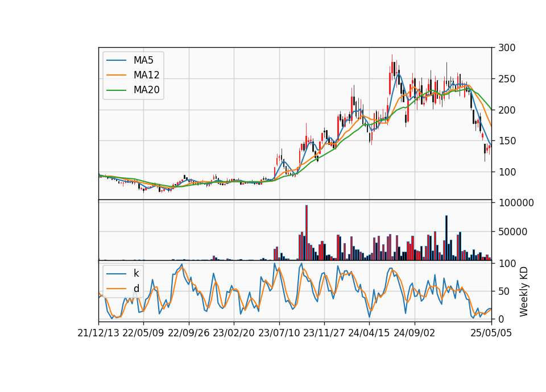
Task: Click the MA20 legend label
Action: (x=146, y=90)
